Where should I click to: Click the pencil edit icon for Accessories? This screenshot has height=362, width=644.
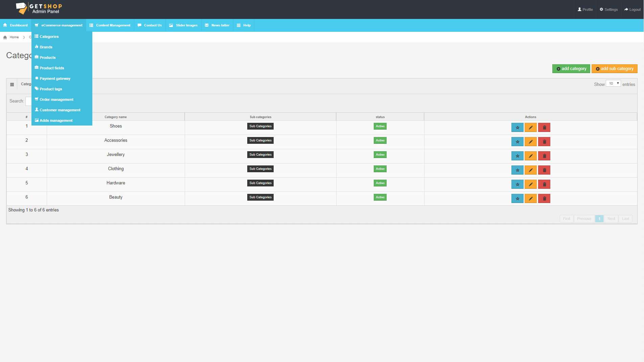530,142
